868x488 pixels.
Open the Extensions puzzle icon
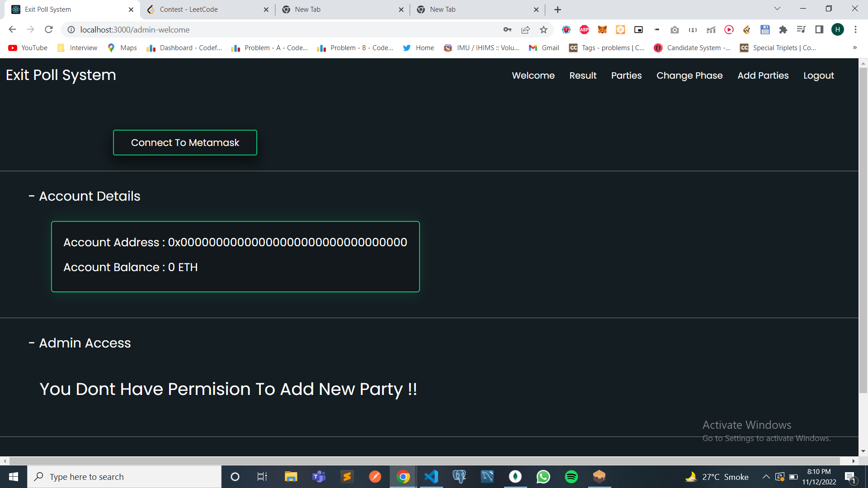point(783,30)
